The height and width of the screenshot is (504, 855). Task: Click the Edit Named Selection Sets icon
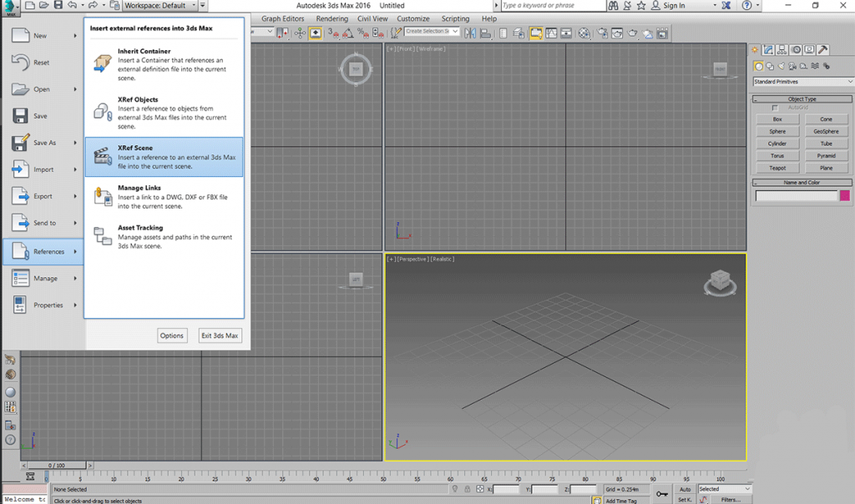tap(397, 33)
